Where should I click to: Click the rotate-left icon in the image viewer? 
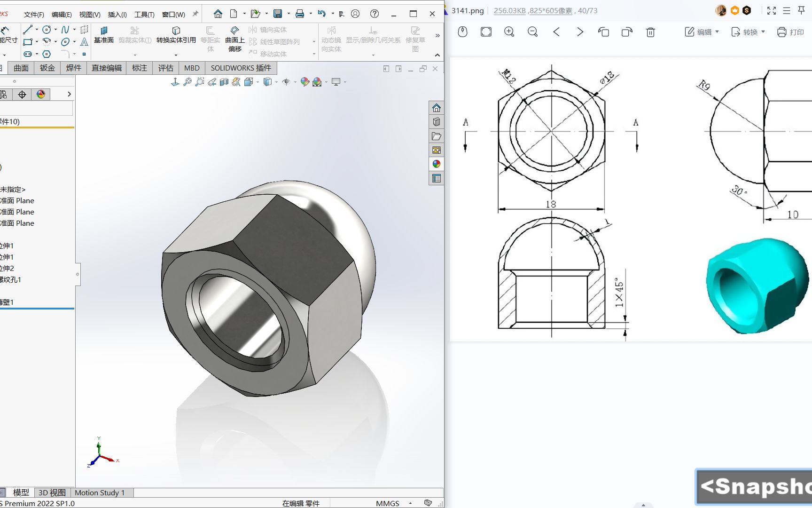[604, 32]
